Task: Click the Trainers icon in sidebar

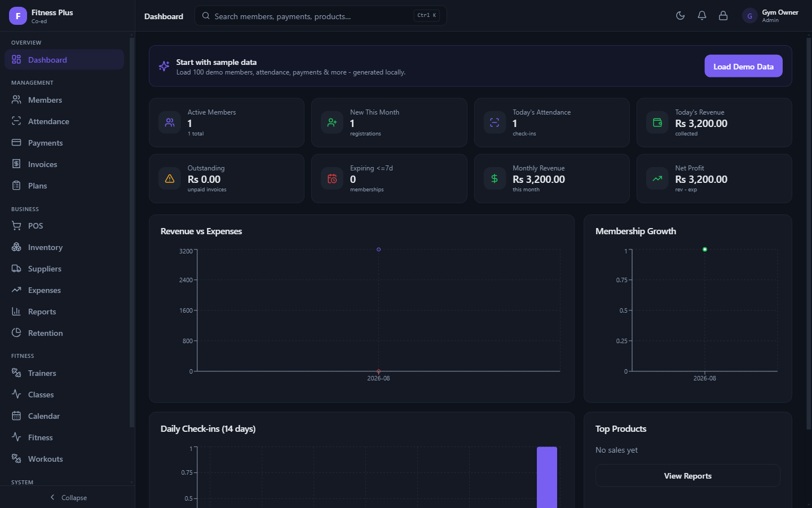Action: [x=16, y=373]
